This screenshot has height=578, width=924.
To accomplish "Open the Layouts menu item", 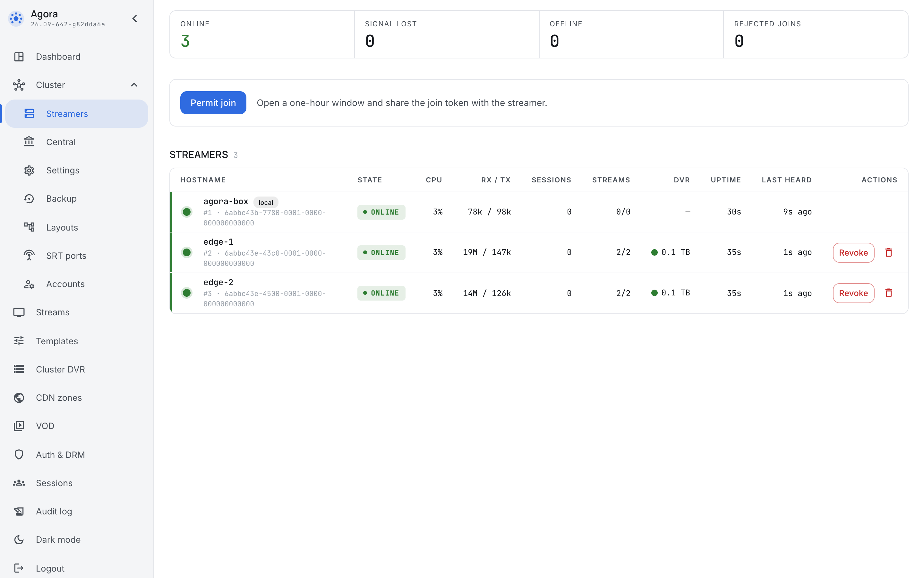I will pyautogui.click(x=76, y=227).
